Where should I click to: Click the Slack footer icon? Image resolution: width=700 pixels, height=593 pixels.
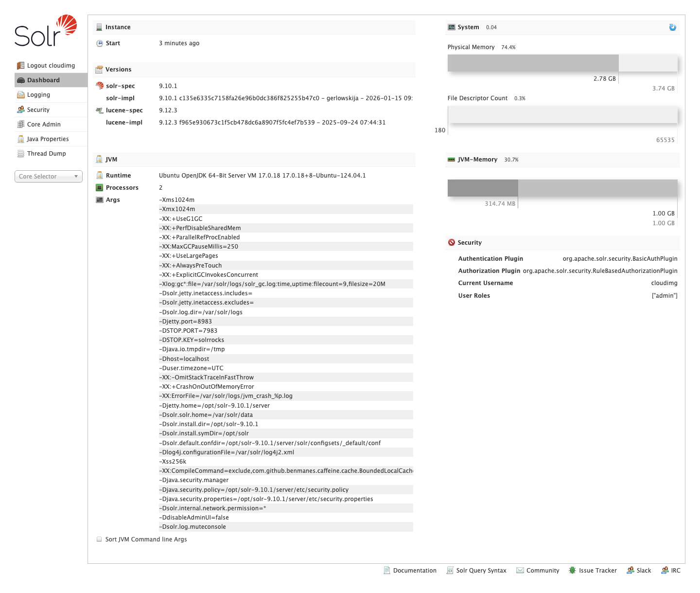click(630, 570)
